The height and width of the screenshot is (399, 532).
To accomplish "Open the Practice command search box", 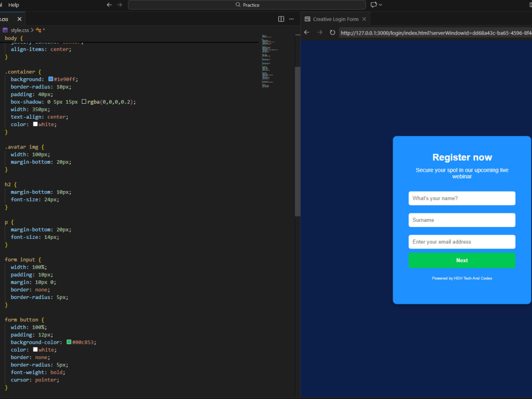I will (247, 5).
